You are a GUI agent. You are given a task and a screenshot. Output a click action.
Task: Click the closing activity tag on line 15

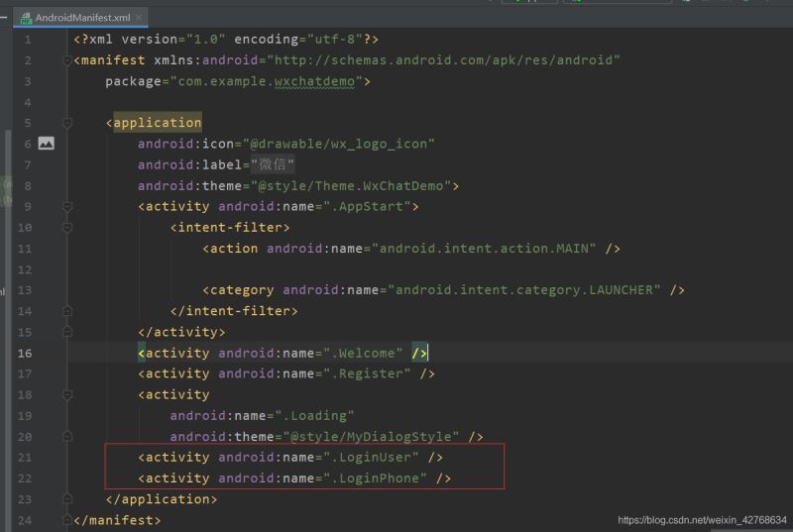(x=181, y=332)
